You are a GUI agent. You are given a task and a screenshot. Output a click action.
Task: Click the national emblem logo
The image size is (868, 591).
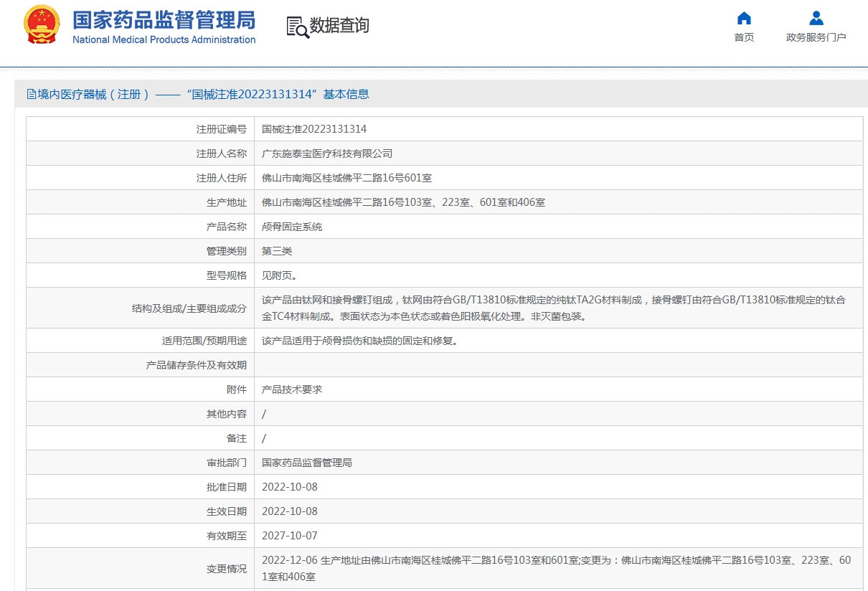pyautogui.click(x=42, y=25)
